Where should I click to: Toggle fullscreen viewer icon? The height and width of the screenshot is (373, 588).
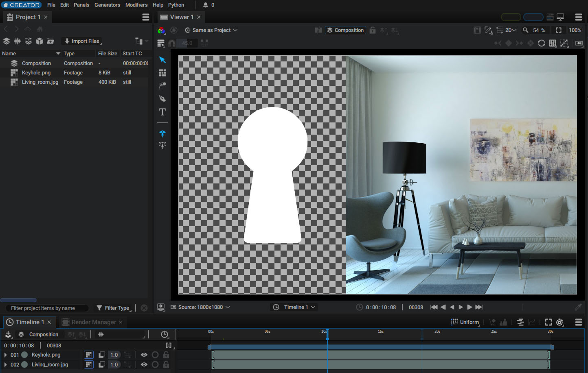559,30
